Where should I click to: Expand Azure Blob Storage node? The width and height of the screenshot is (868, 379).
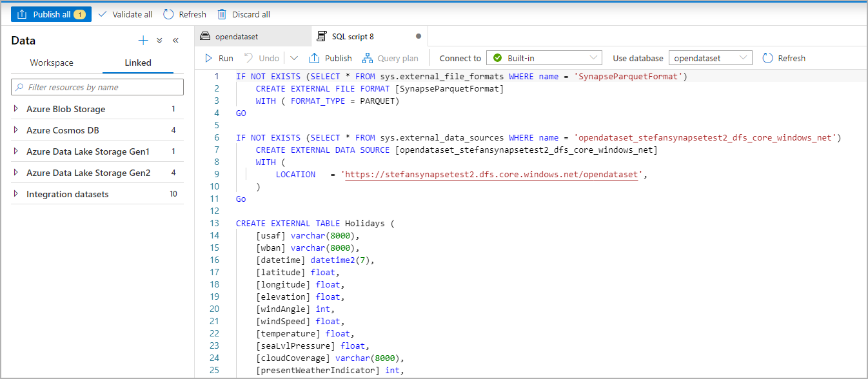(x=16, y=109)
